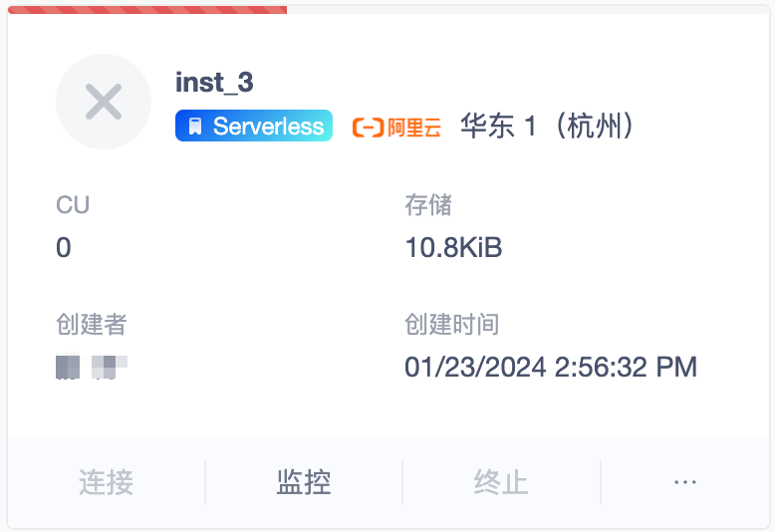Click the blurred creator name

[93, 367]
